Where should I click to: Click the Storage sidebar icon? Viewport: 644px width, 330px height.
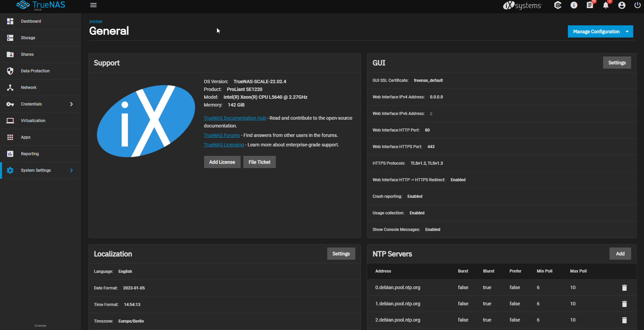(10, 38)
